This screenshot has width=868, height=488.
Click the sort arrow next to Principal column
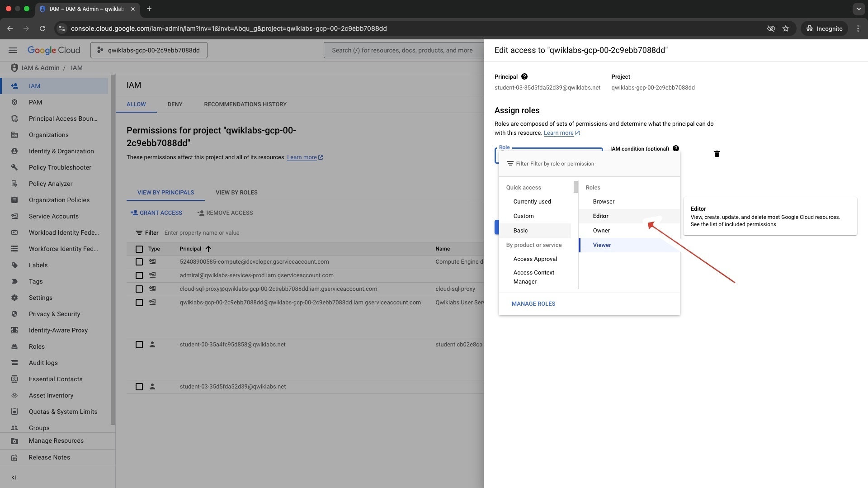[208, 249]
